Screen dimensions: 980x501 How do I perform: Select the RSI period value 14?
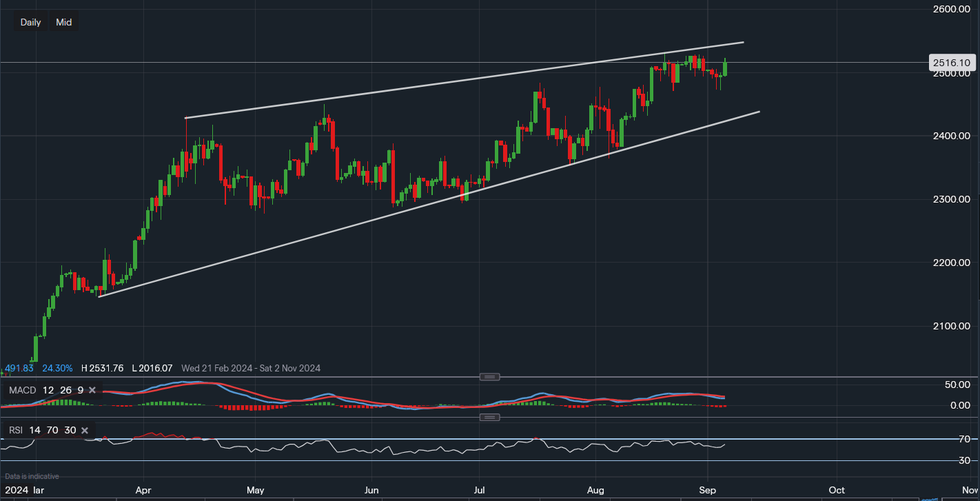click(x=34, y=430)
